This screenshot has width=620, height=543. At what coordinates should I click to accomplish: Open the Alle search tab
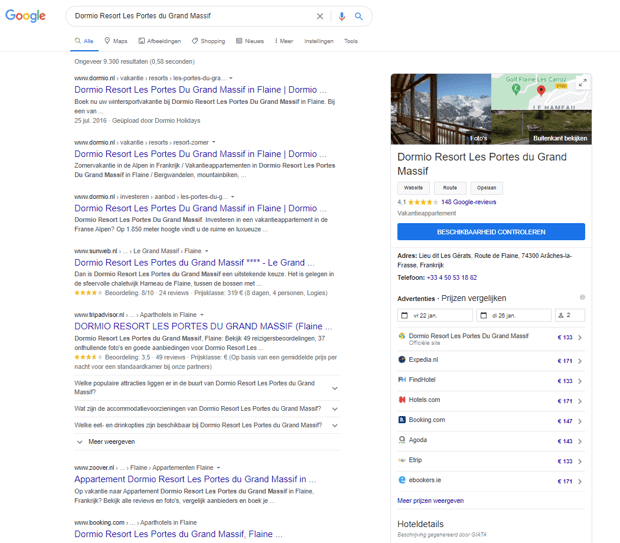point(84,41)
